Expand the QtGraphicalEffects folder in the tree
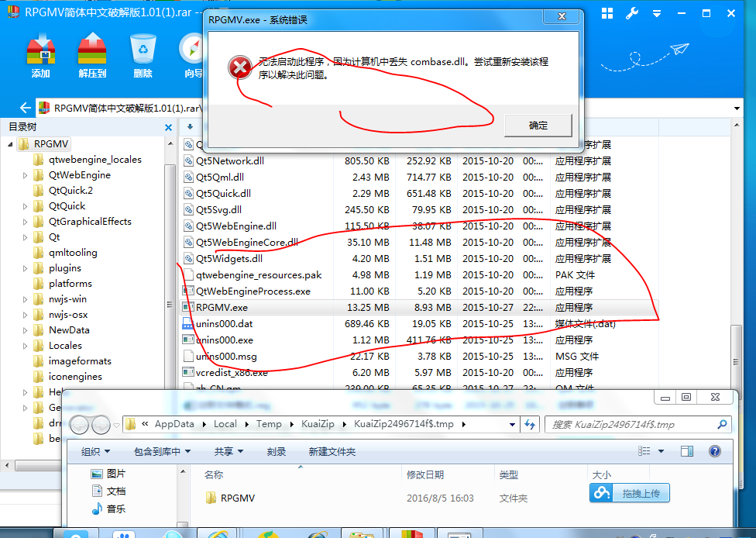 (x=25, y=222)
